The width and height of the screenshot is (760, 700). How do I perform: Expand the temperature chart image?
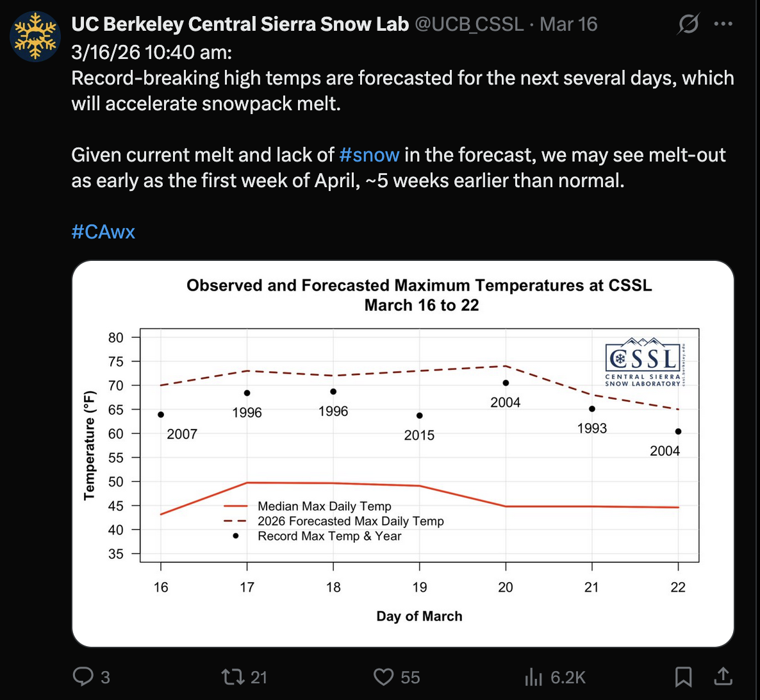[402, 453]
